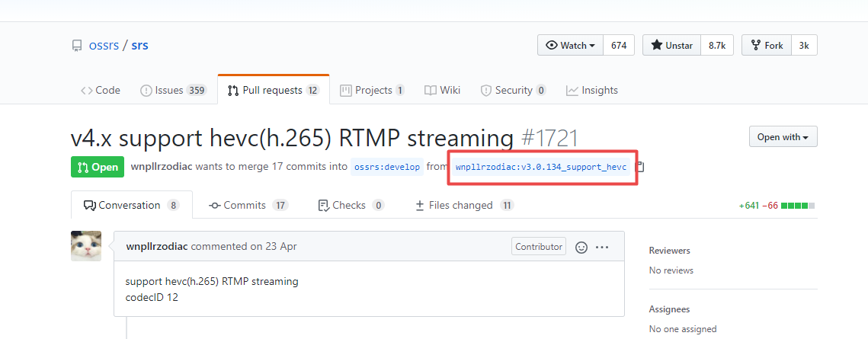Viewport: 868px width, 339px height.
Task: Switch to the Issues tab
Action: (173, 90)
